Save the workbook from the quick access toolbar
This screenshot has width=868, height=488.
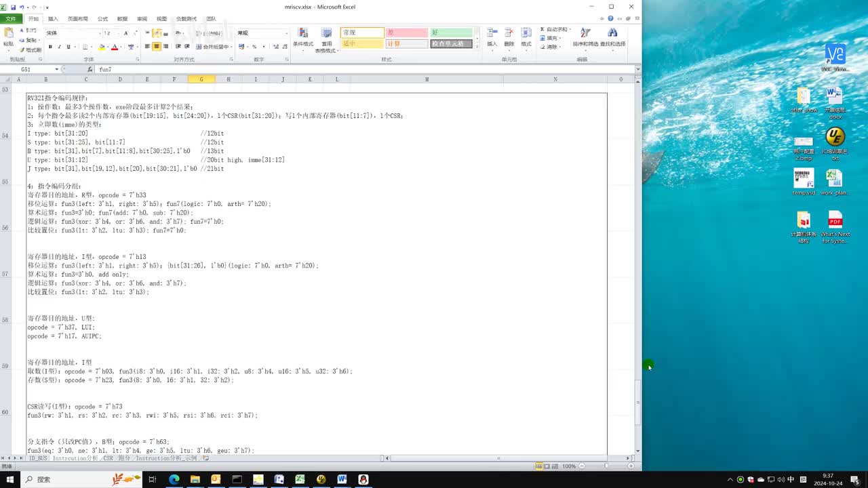[x=13, y=7]
